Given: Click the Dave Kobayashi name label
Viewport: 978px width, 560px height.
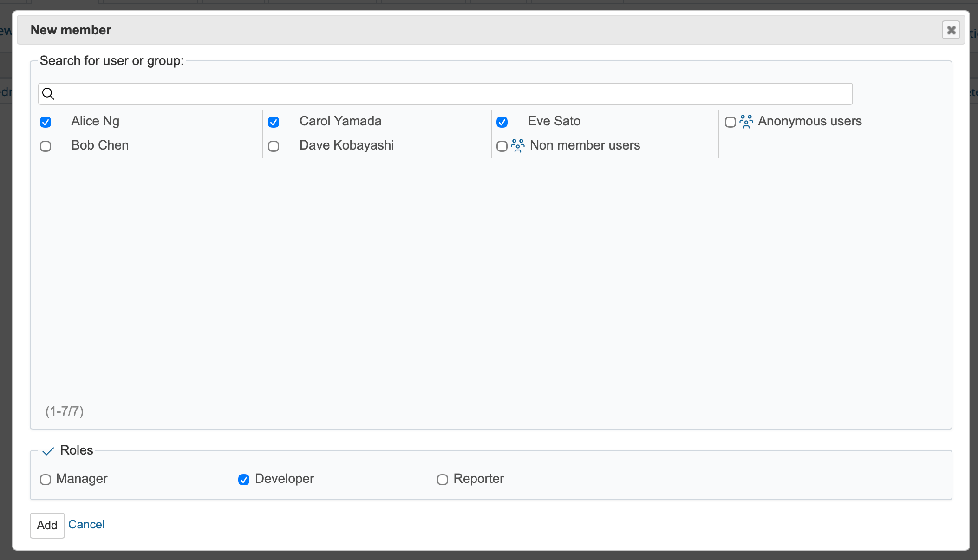Looking at the screenshot, I should point(346,145).
